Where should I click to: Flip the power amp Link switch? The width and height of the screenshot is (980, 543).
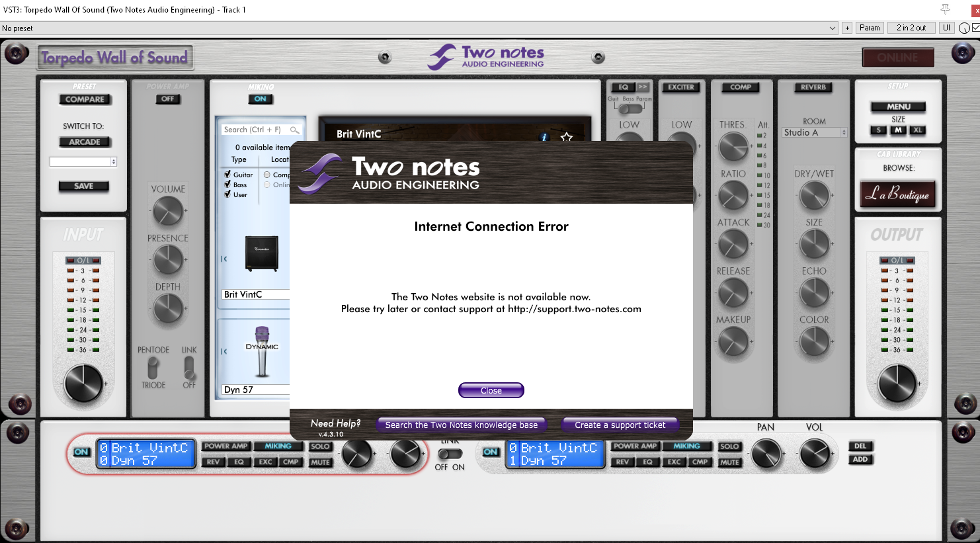[189, 368]
